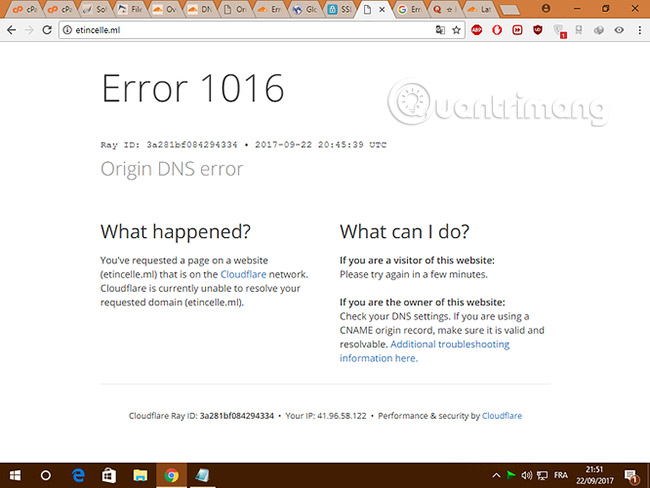The width and height of the screenshot is (650, 488).
Task: Open the grey bookmark-ribbon extension icon
Action: pos(579,30)
